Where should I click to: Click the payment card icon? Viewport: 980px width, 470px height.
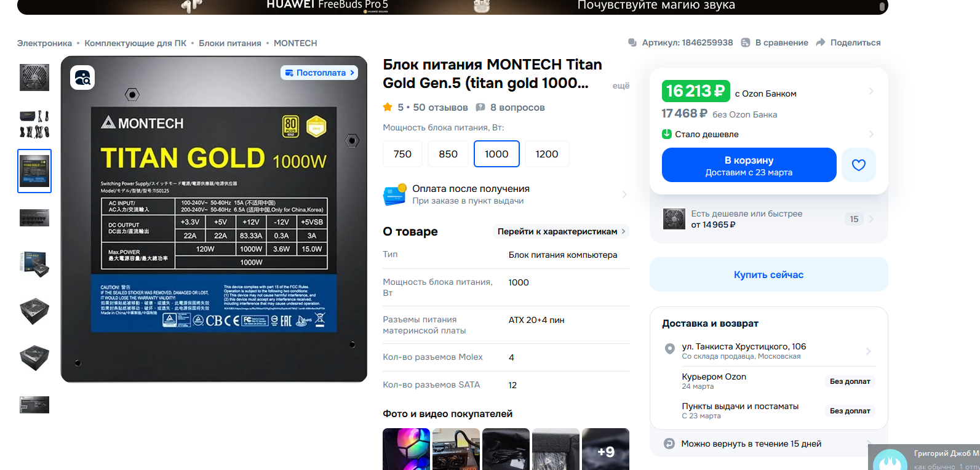tap(395, 194)
